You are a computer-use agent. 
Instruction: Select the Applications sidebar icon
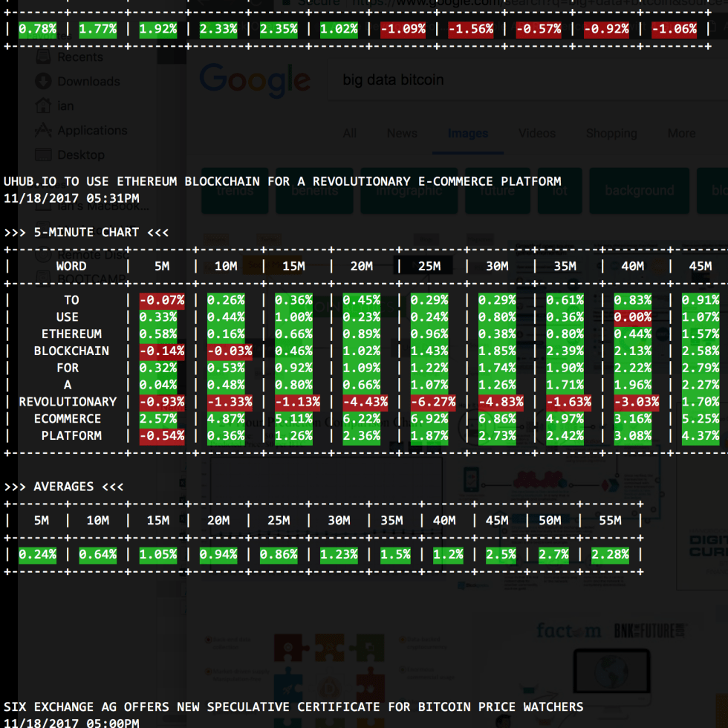tap(44, 131)
